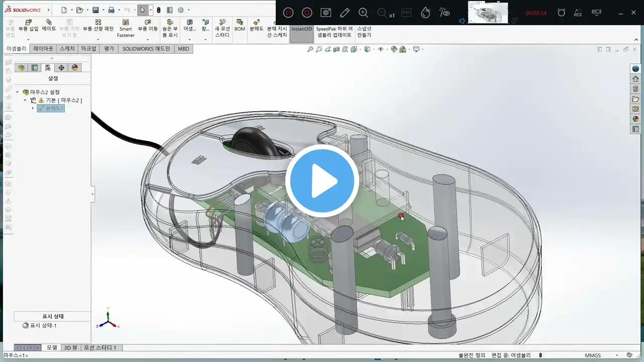Open DisplayManager color ball tab
Viewport: 644px width, 362px height.
(x=75, y=68)
